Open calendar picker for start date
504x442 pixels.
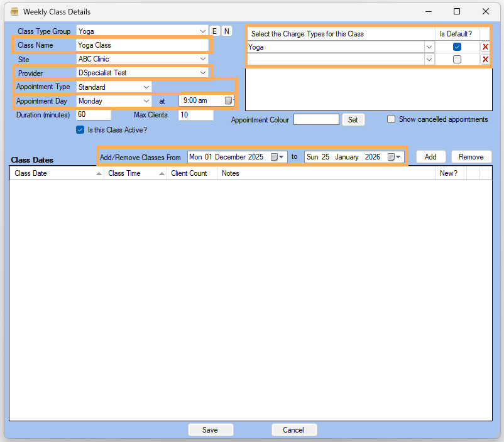[x=277, y=157]
